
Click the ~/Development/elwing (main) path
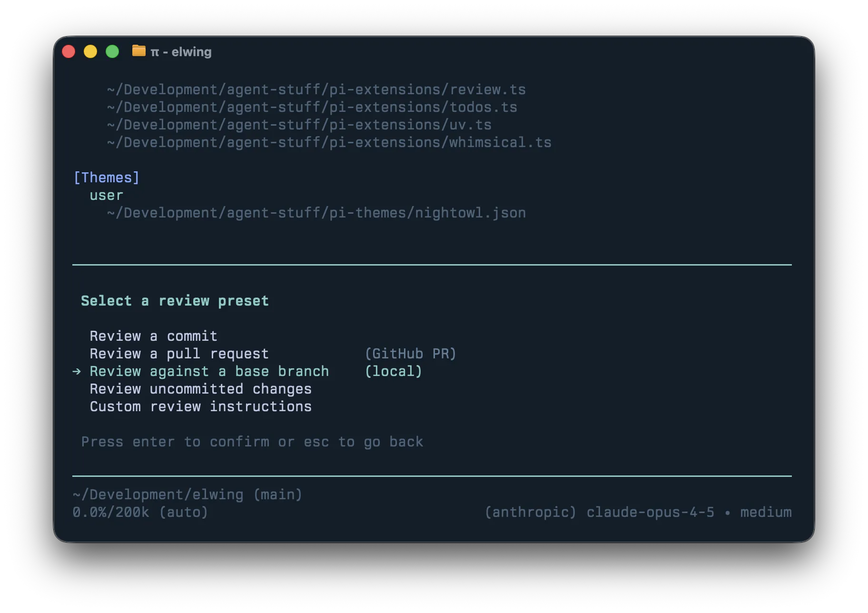click(187, 494)
